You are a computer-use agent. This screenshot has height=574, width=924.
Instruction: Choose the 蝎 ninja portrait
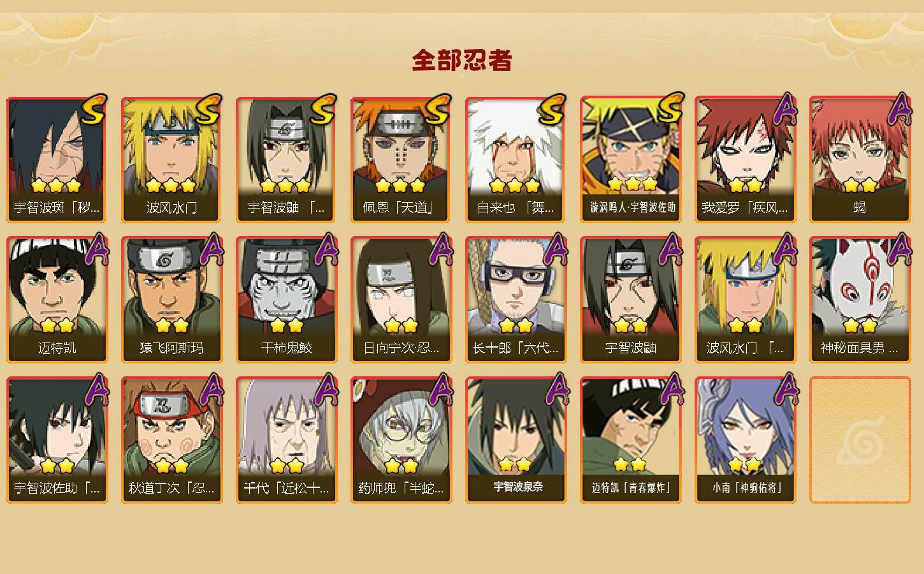pos(860,159)
